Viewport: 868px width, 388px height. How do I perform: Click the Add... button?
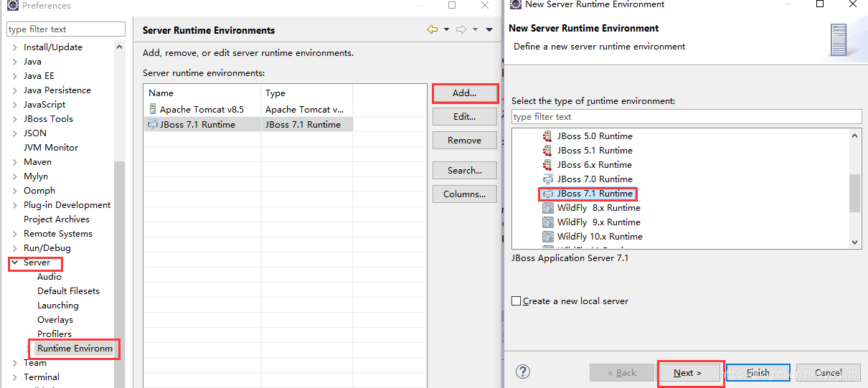pyautogui.click(x=465, y=93)
